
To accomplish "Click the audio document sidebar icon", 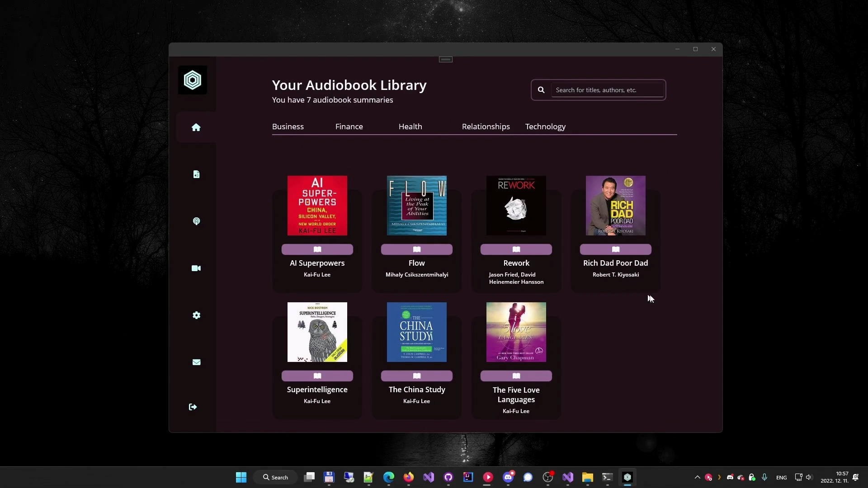I will [x=196, y=174].
